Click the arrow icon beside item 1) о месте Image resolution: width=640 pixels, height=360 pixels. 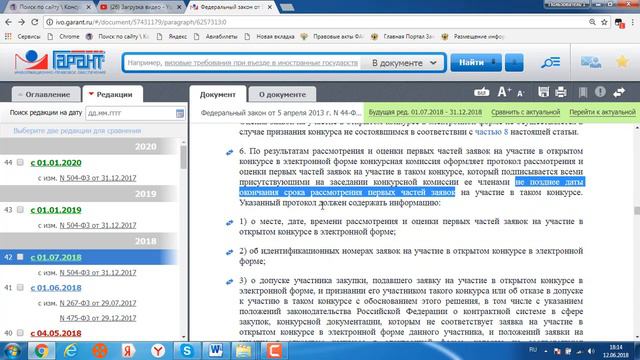(229, 222)
